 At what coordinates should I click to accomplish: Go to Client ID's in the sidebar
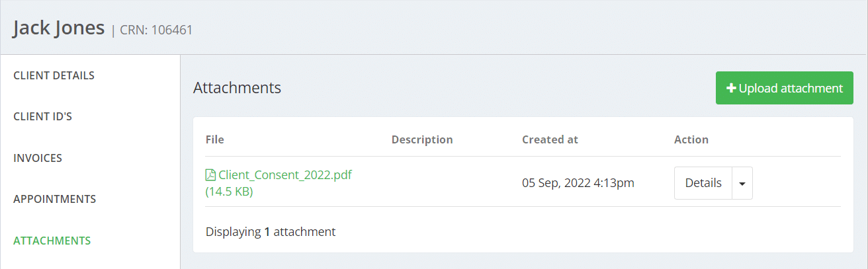coord(42,116)
